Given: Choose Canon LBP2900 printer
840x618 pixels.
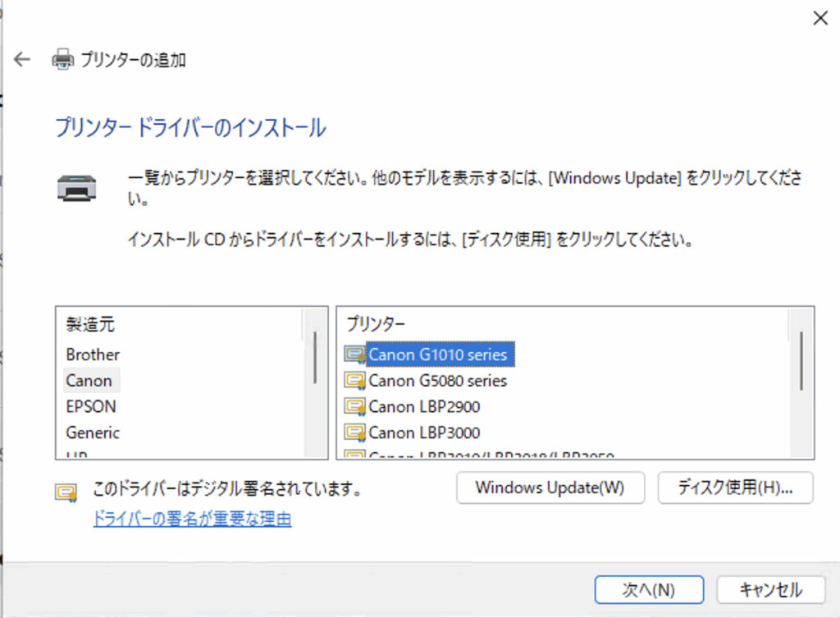Looking at the screenshot, I should pos(424,406).
